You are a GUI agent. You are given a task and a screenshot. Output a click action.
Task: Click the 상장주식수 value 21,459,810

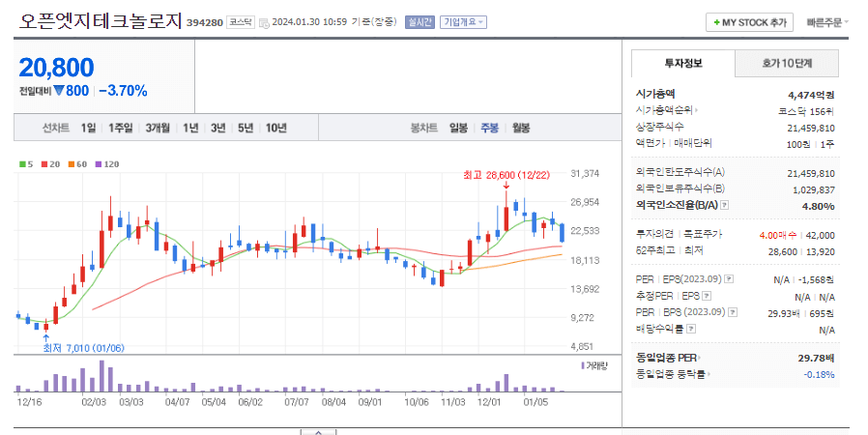(811, 128)
